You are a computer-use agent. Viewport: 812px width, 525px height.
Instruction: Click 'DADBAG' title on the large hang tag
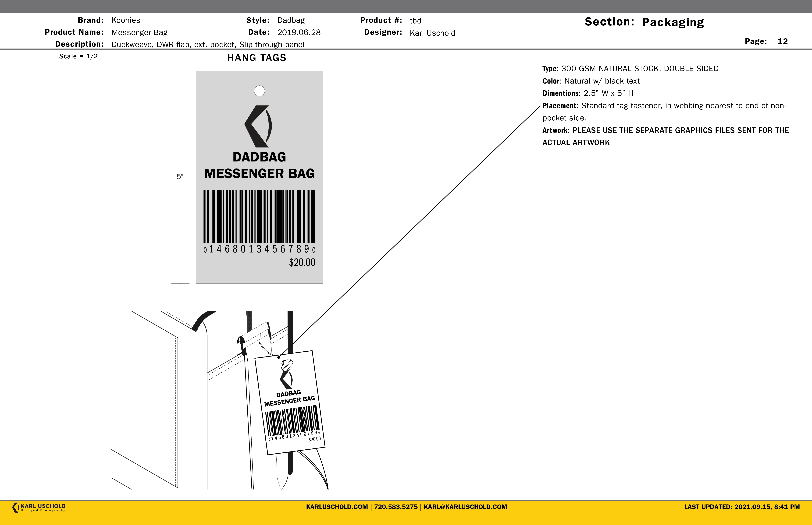click(259, 157)
